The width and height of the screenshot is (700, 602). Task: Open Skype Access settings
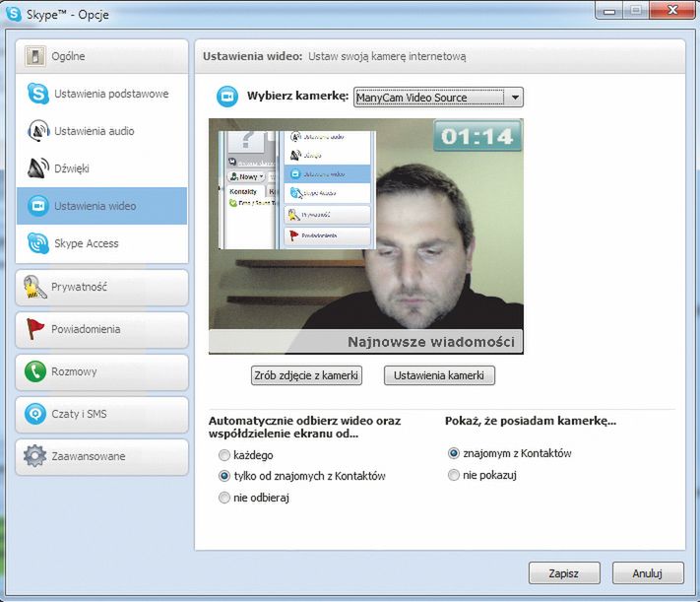[x=101, y=243]
